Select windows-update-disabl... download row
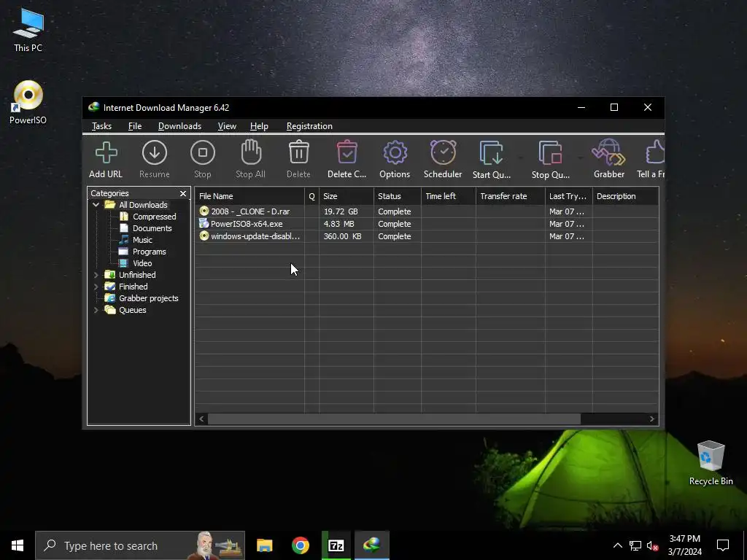 click(x=427, y=236)
